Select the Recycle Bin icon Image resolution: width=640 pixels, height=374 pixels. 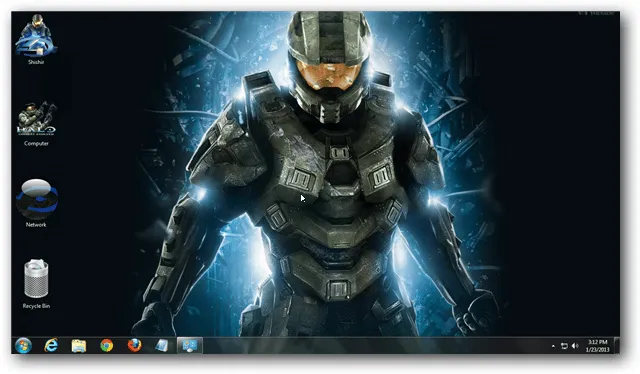36,284
